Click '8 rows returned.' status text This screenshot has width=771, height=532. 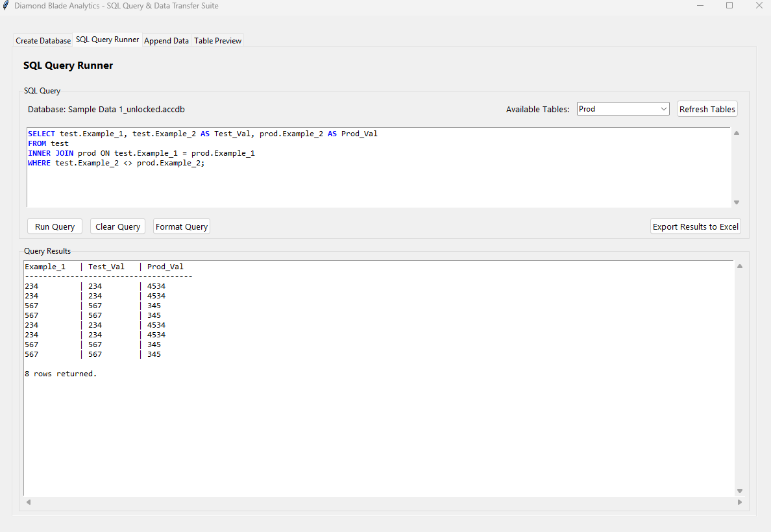60,374
